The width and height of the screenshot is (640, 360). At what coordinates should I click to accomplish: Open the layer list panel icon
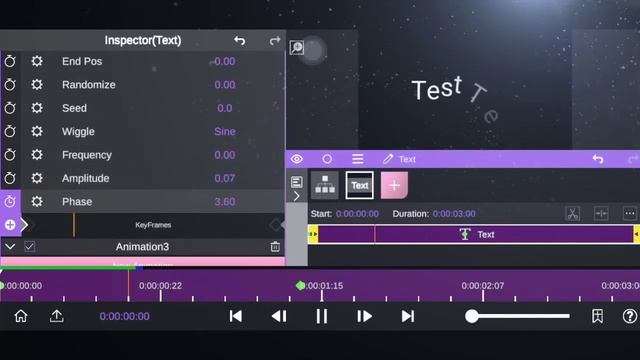click(297, 182)
